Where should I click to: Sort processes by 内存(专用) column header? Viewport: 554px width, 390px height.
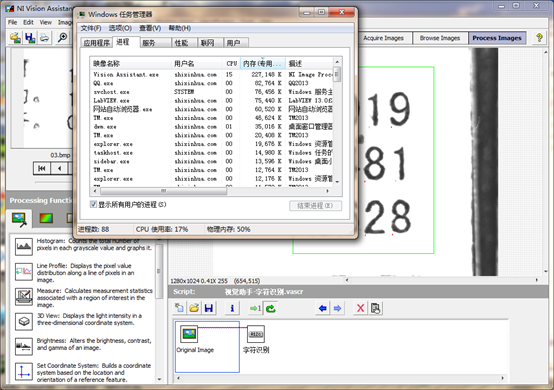tap(263, 63)
